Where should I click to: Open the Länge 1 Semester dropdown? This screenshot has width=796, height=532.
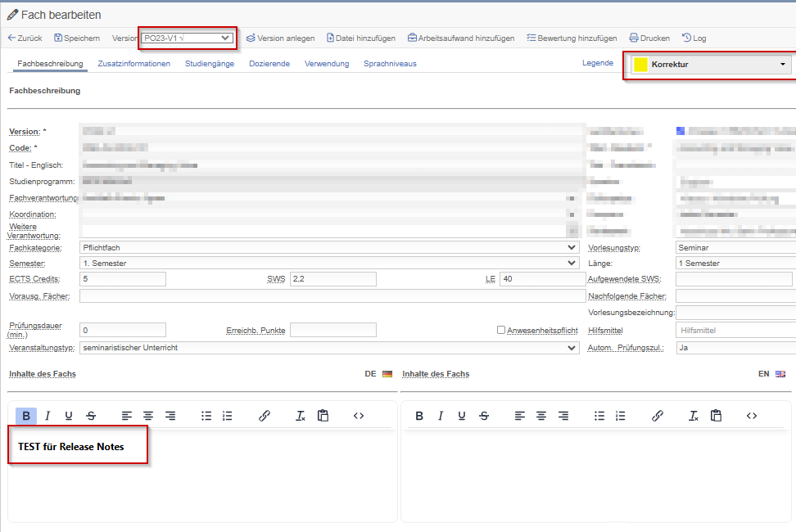click(736, 264)
